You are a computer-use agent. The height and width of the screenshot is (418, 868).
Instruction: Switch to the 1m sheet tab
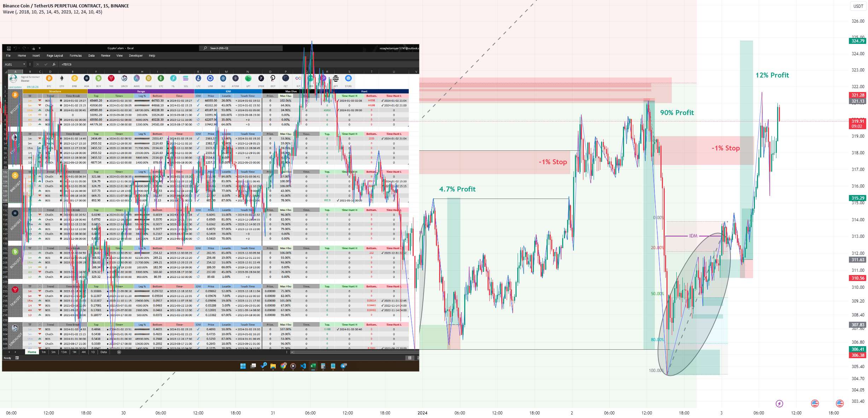pos(43,352)
